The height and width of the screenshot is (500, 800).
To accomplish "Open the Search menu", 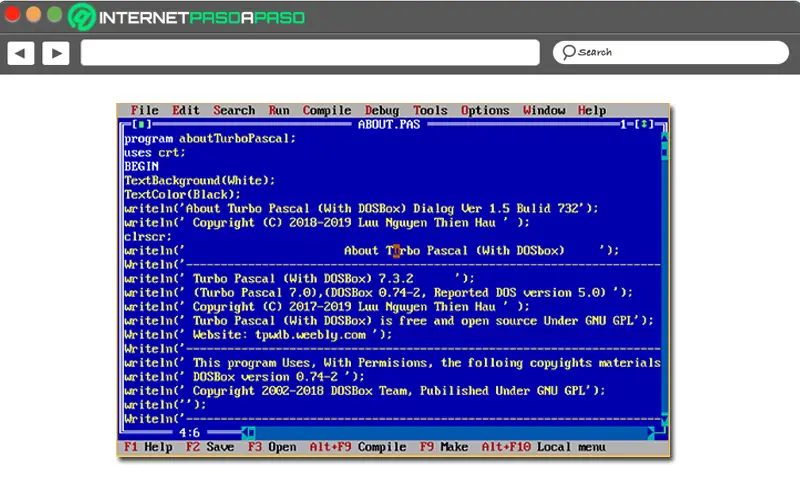I will (x=234, y=110).
